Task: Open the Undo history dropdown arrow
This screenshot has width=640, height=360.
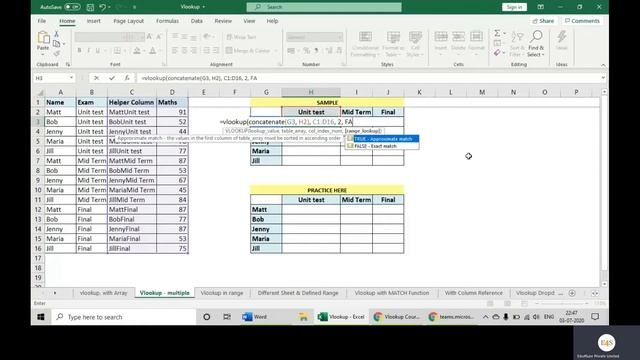Action: click(109, 7)
